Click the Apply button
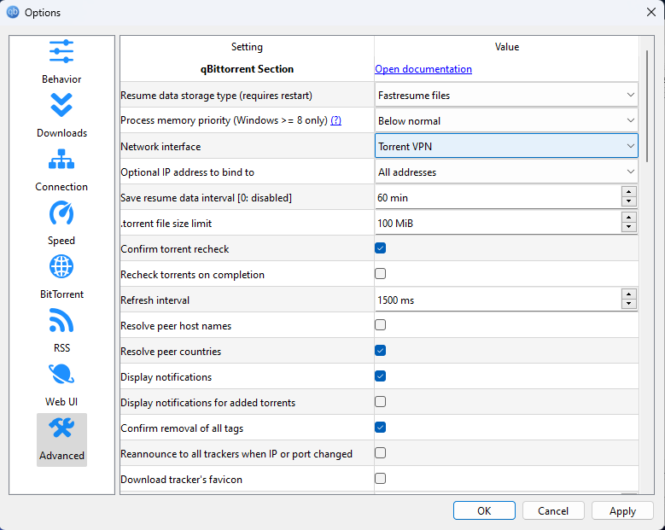Viewport: 665px width, 530px height. pos(622,510)
